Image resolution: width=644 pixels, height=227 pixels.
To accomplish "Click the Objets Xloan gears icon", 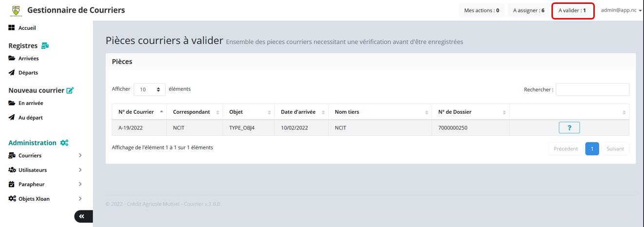I will (x=12, y=199).
